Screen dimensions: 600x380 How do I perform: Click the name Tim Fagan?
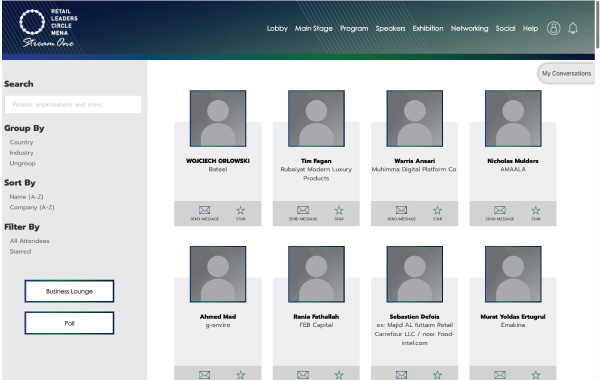(316, 161)
